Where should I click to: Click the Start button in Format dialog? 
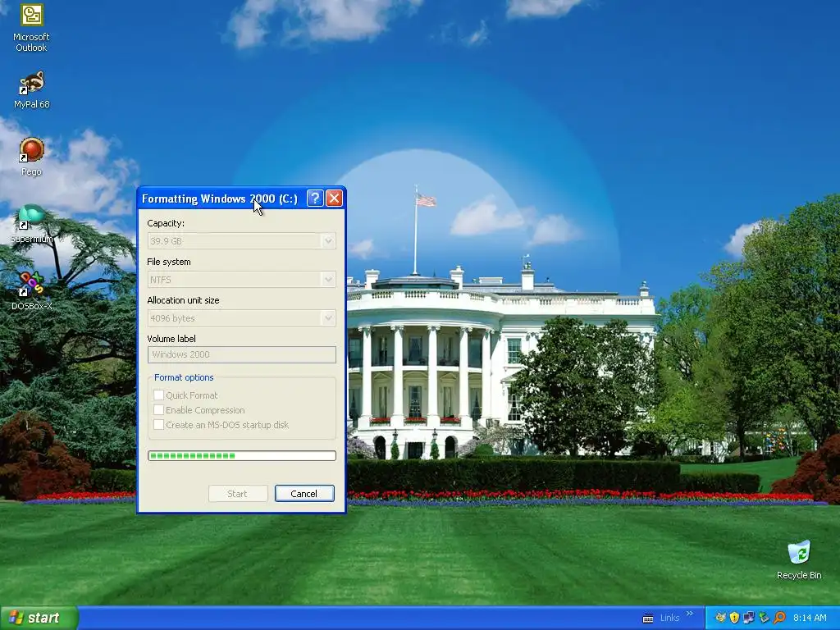coord(238,493)
